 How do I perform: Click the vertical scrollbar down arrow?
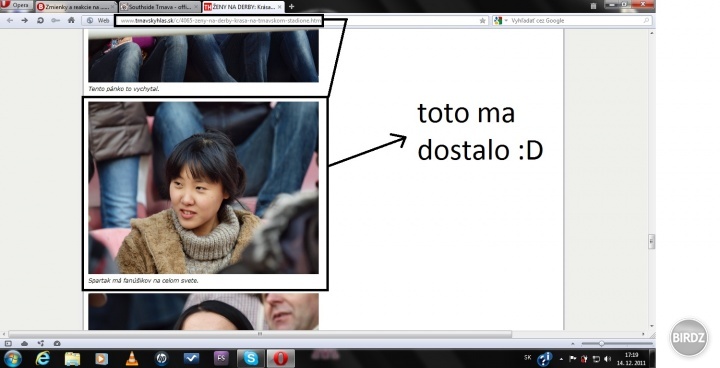651,326
